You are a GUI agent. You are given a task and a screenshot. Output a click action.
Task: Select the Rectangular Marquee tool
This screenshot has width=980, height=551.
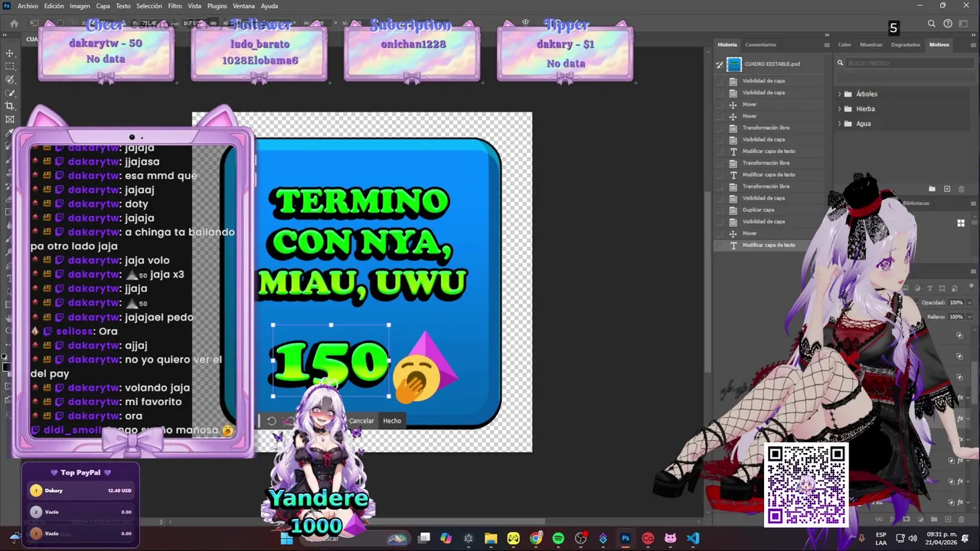pos(10,67)
